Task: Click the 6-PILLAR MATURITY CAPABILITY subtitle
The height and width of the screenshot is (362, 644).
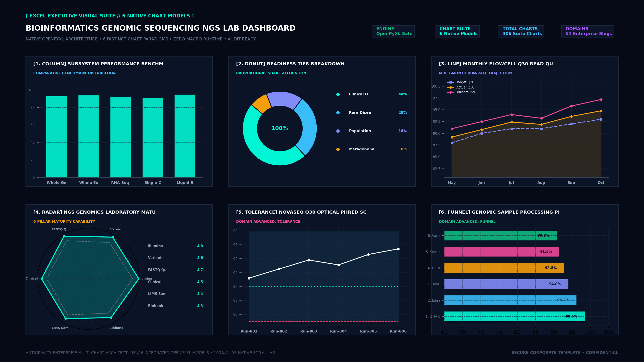Action: [x=64, y=222]
